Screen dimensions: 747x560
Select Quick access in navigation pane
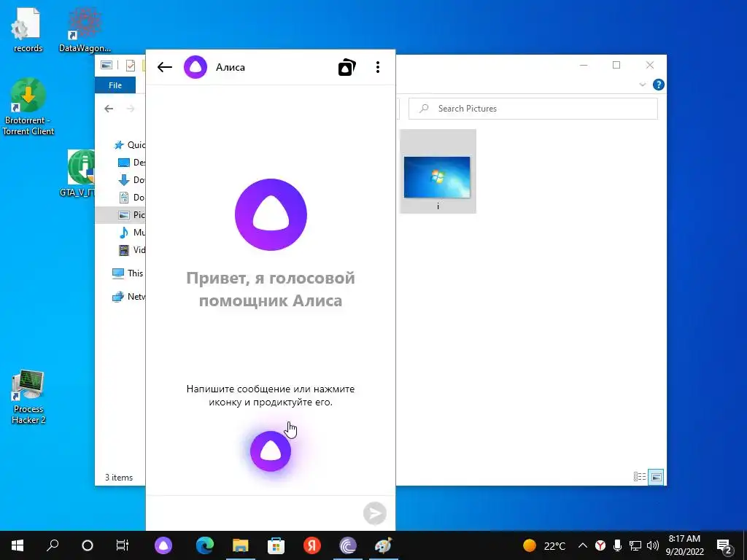[129, 145]
